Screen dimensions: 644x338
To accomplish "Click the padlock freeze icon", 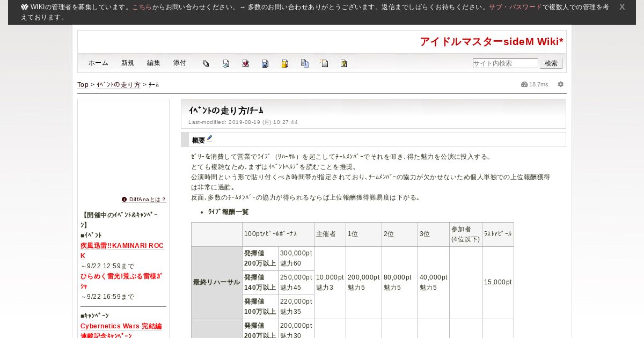I will [x=285, y=63].
